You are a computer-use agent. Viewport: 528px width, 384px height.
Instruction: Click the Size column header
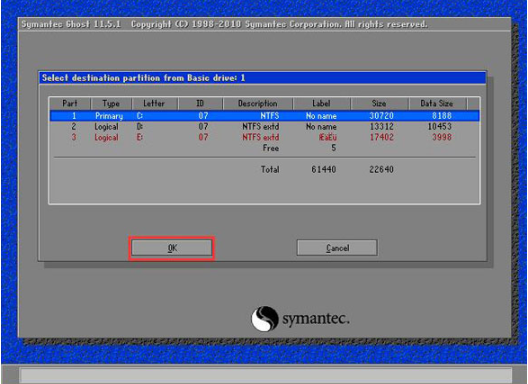click(x=380, y=103)
